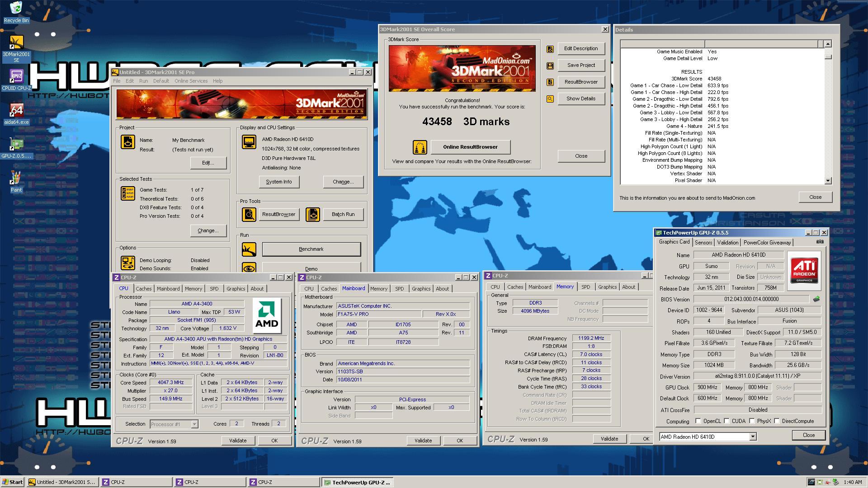This screenshot has width=868, height=488.
Task: Click the Selected Tests checklist icon
Action: [128, 193]
